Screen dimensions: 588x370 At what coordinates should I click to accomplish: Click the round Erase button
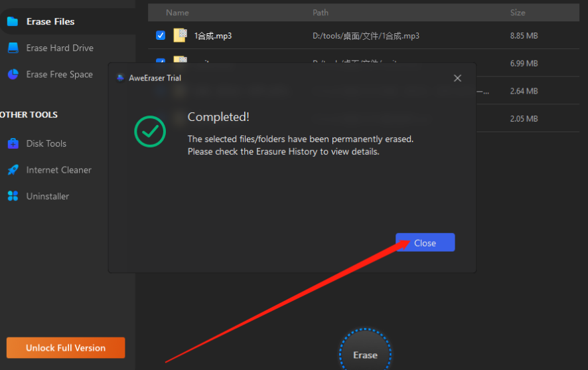pos(365,354)
